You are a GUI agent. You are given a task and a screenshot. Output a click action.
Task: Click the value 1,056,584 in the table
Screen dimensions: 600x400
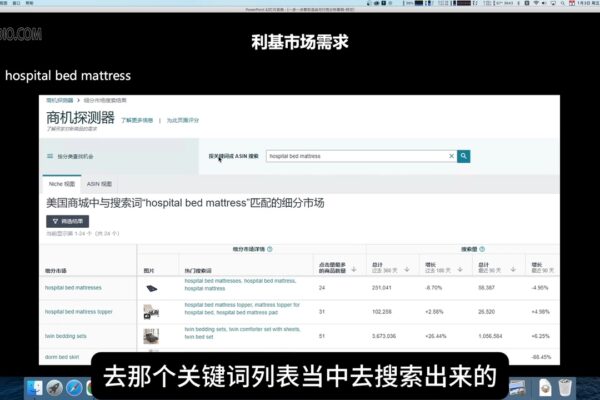[x=490, y=336]
